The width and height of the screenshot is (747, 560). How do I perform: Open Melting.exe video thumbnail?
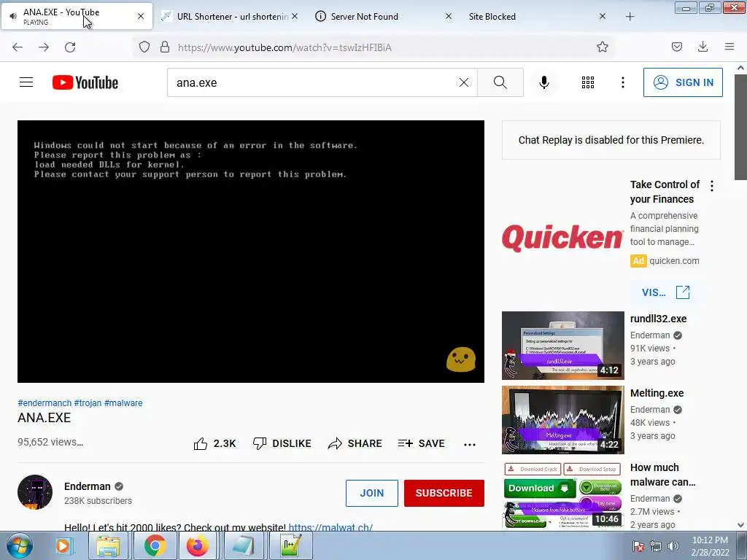point(562,420)
